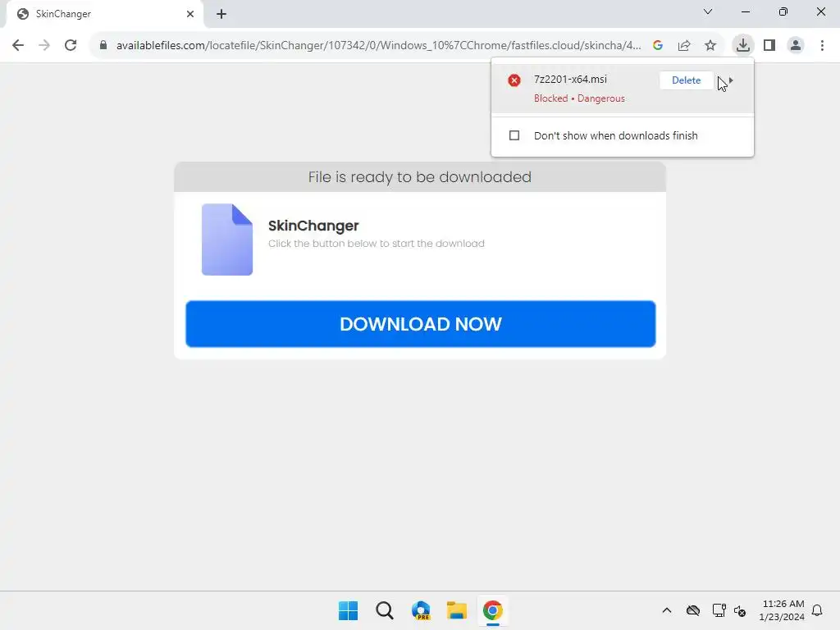Expand more options arrow for blocked download
Screen dimensions: 840x630
click(x=731, y=80)
